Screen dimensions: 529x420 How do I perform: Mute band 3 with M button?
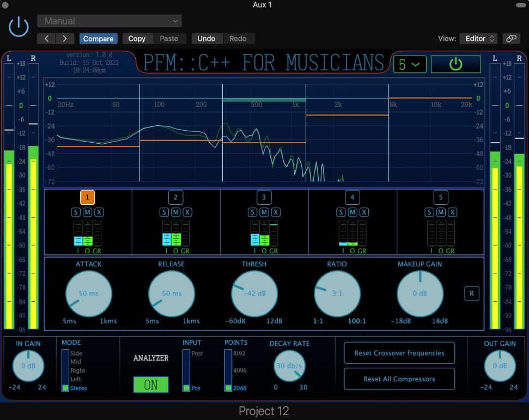264,212
